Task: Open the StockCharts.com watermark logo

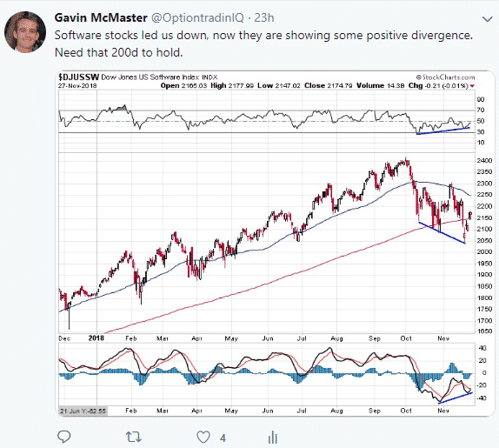Action: (x=445, y=77)
